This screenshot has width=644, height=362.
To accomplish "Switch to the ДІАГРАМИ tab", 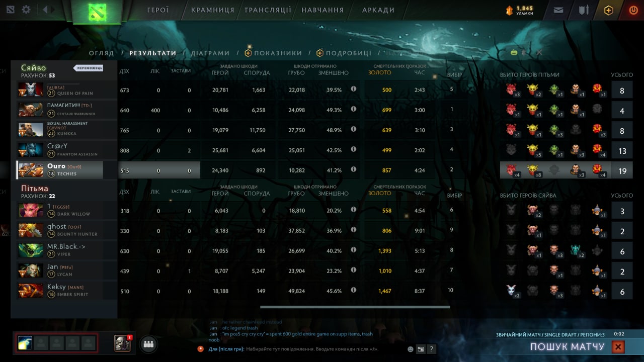I will point(210,53).
